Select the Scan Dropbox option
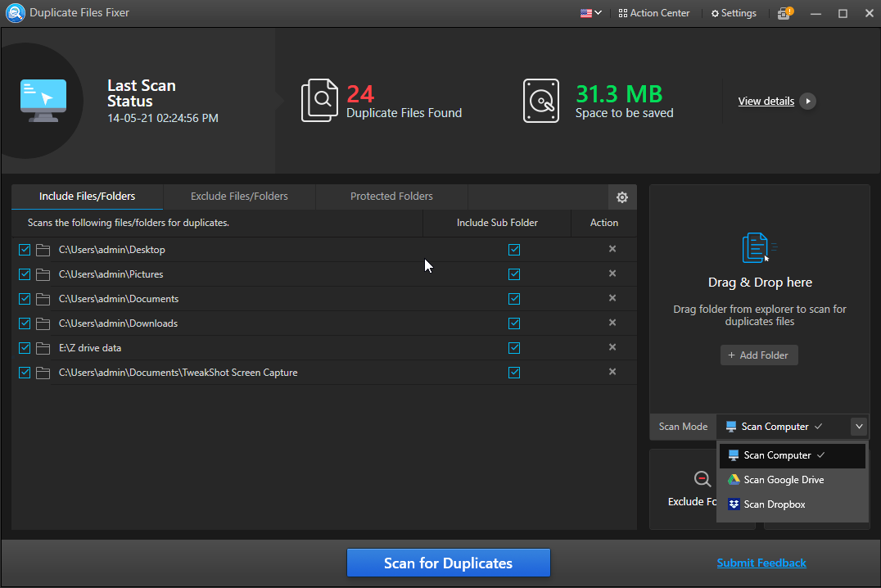 point(774,504)
